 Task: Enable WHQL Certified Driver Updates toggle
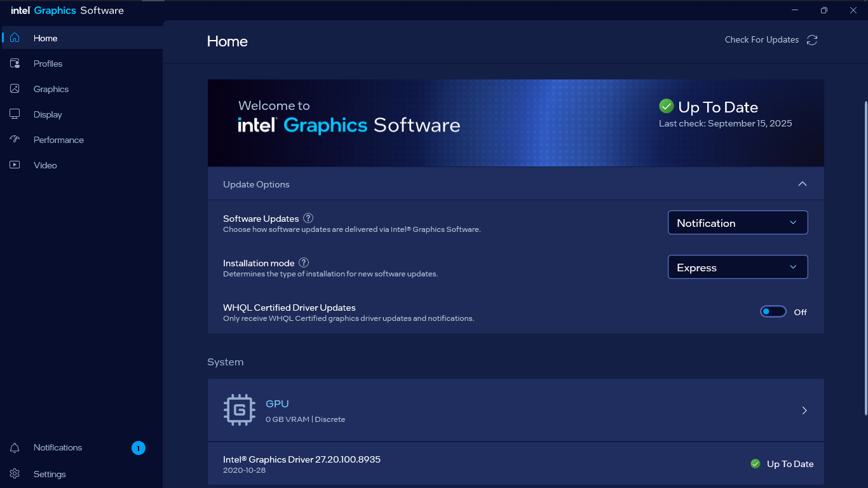pyautogui.click(x=773, y=312)
